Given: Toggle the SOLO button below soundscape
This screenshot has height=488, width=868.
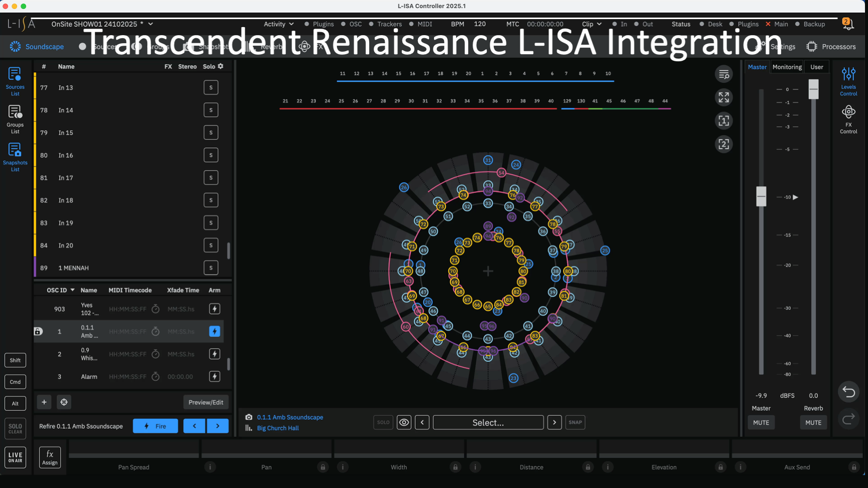Looking at the screenshot, I should coord(383,422).
